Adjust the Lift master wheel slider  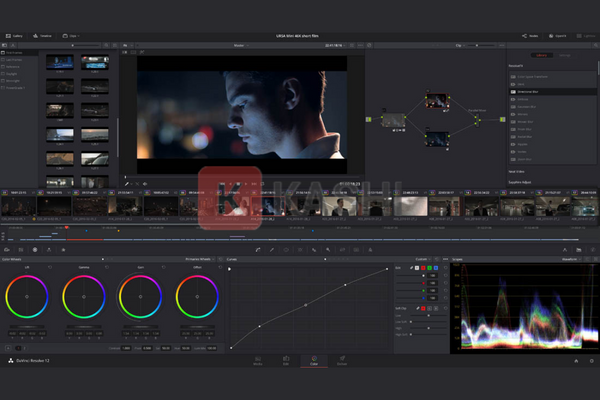(27, 327)
